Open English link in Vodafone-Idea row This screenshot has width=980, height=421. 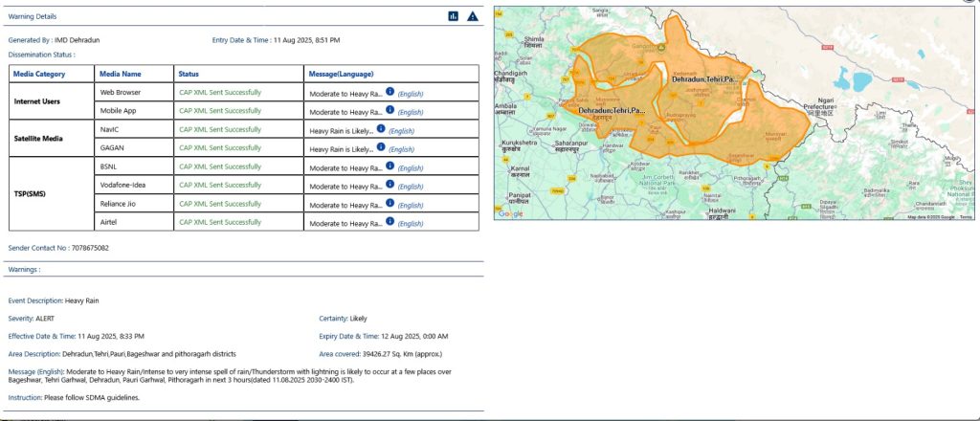point(411,187)
